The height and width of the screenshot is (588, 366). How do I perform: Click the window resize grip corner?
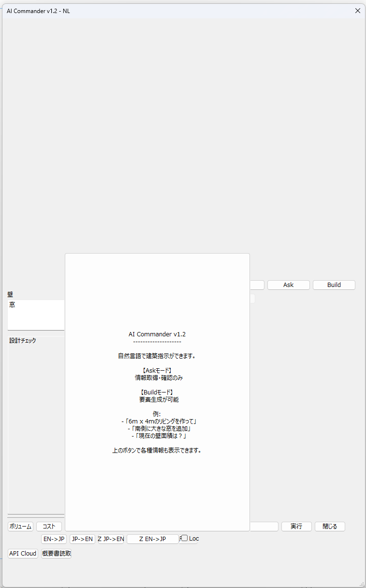(362, 584)
